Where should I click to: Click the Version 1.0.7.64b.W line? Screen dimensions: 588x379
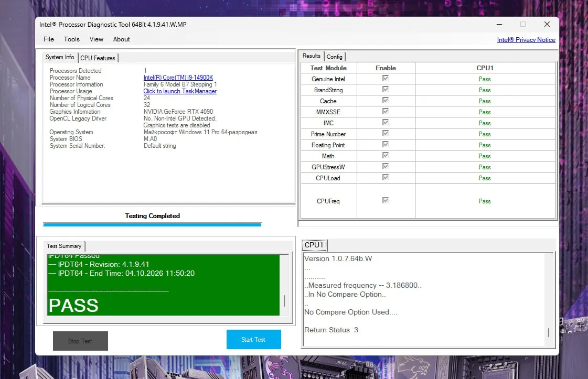pyautogui.click(x=338, y=258)
